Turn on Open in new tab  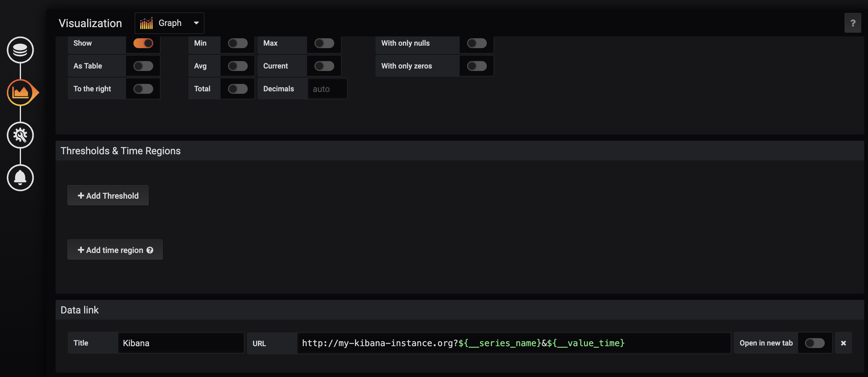click(x=815, y=343)
